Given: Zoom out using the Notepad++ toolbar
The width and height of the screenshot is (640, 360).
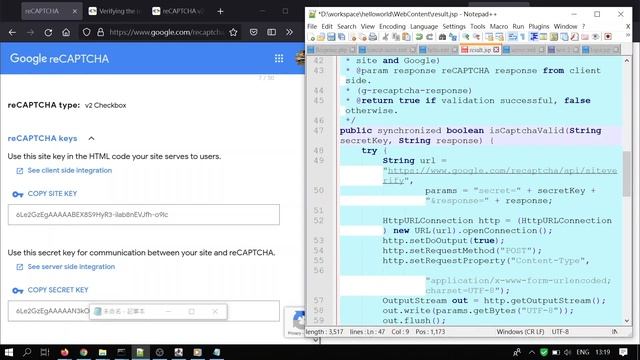Looking at the screenshot, I should coord(476,37).
